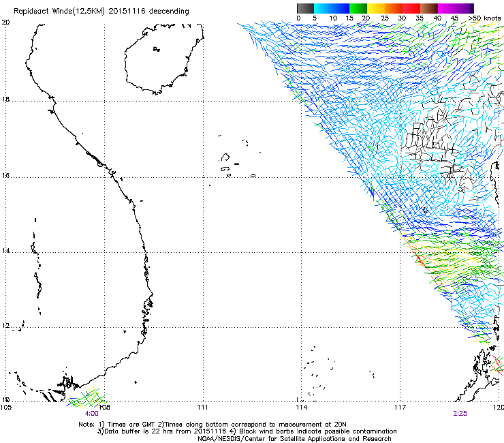The width and height of the screenshot is (504, 443).
Task: Click the purple 2:25 time label
Action: coord(460,414)
